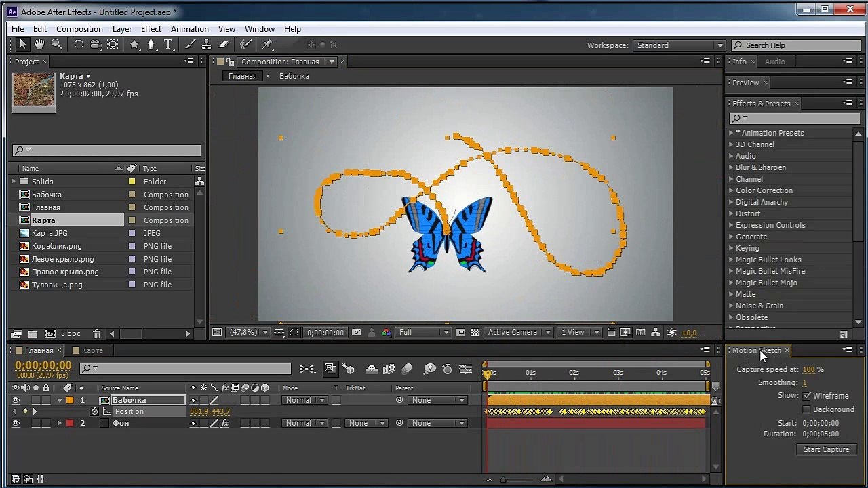Select the Zoom magnifier tool
The width and height of the screenshot is (868, 488).
point(57,45)
